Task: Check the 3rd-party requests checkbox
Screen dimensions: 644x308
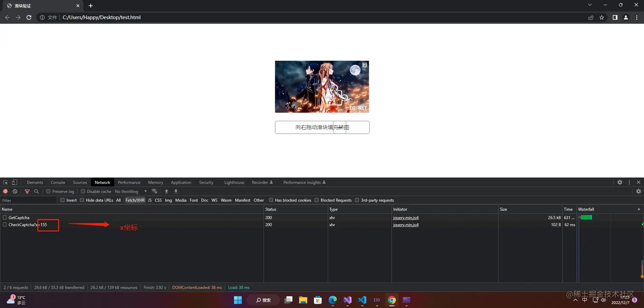Action: [x=357, y=200]
